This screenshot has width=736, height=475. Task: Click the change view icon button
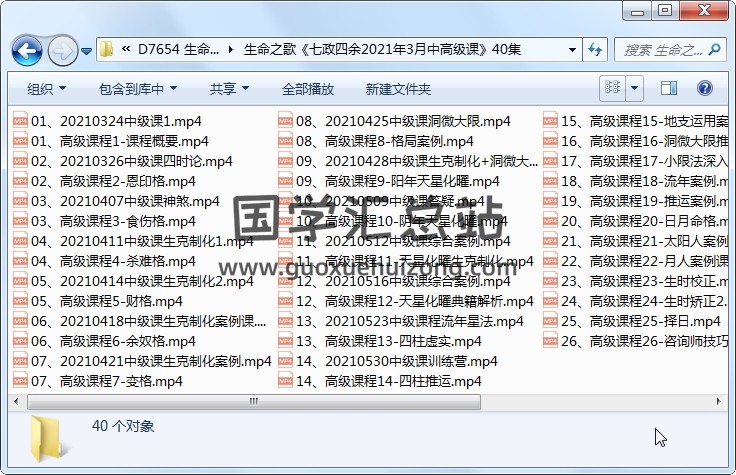pyautogui.click(x=612, y=88)
